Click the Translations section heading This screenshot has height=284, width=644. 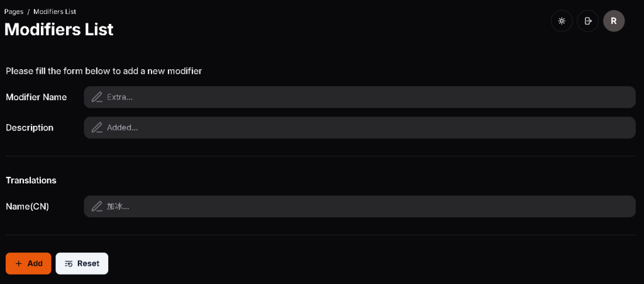click(x=31, y=180)
